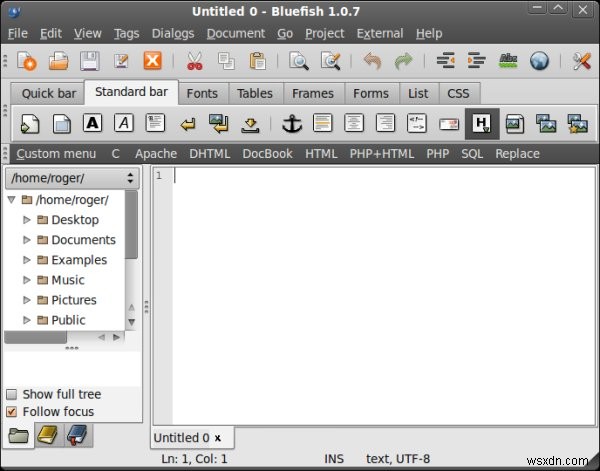The height and width of the screenshot is (471, 600).
Task: Open Find with magnifier icon
Action: click(299, 61)
